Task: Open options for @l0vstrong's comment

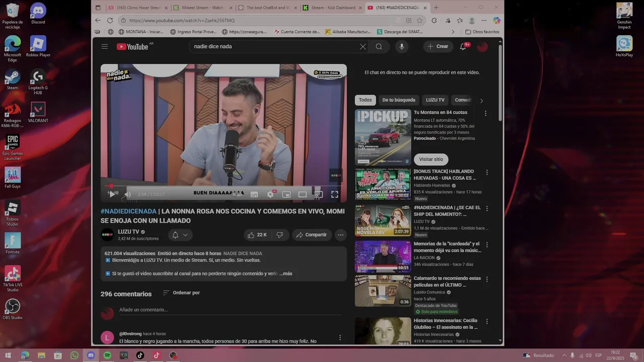Action: click(340, 337)
